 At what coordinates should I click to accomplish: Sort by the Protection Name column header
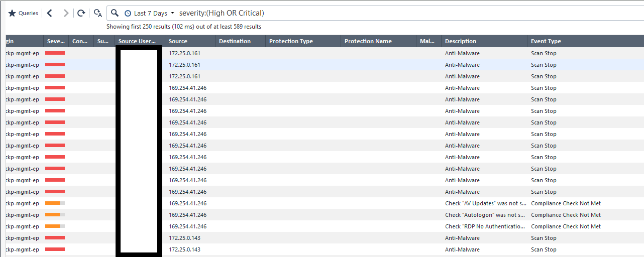coord(378,41)
